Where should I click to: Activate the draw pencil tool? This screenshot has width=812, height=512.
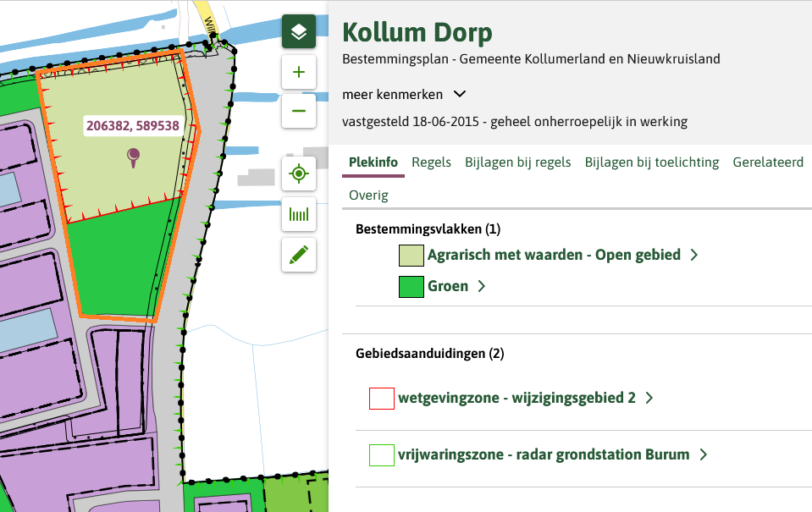click(299, 255)
